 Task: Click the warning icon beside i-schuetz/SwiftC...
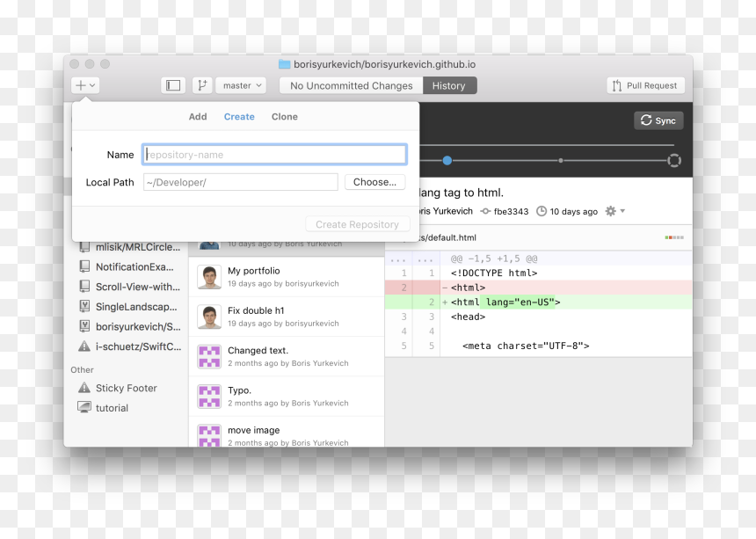[84, 346]
